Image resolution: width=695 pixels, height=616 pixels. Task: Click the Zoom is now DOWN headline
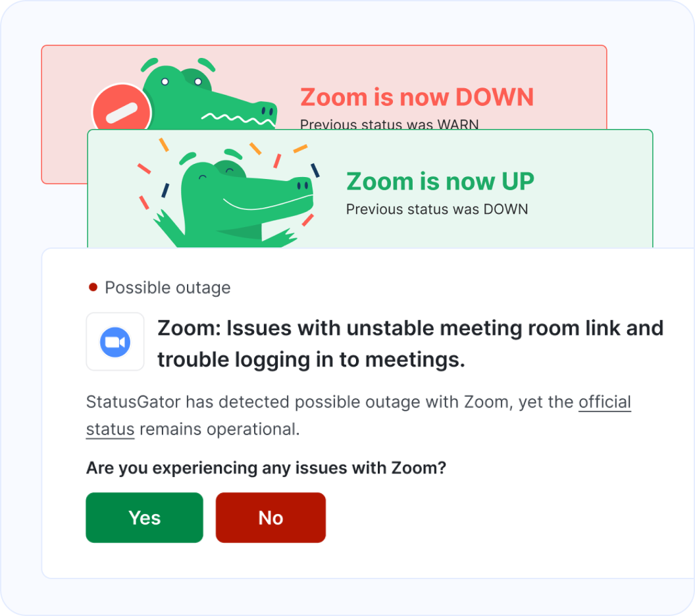417,97
